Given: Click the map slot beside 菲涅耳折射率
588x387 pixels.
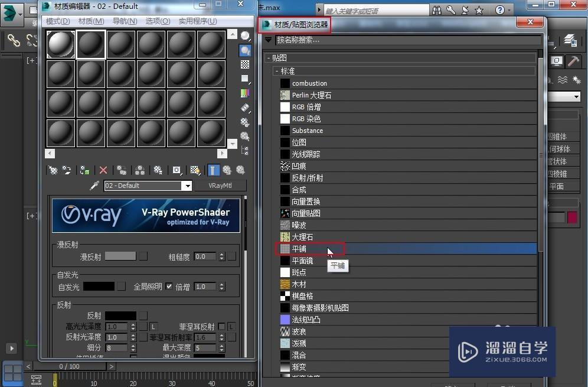Looking at the screenshot, I should point(232,337).
